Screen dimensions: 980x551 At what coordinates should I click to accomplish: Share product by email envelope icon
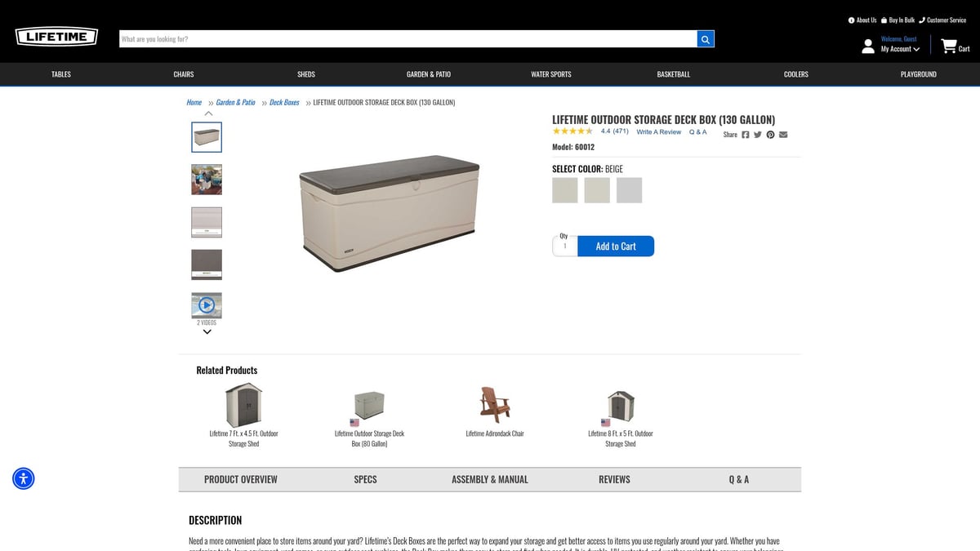[783, 135]
